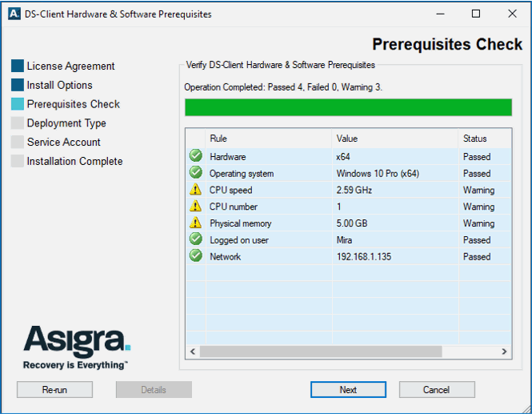Select the Service Account step label

click(x=64, y=142)
